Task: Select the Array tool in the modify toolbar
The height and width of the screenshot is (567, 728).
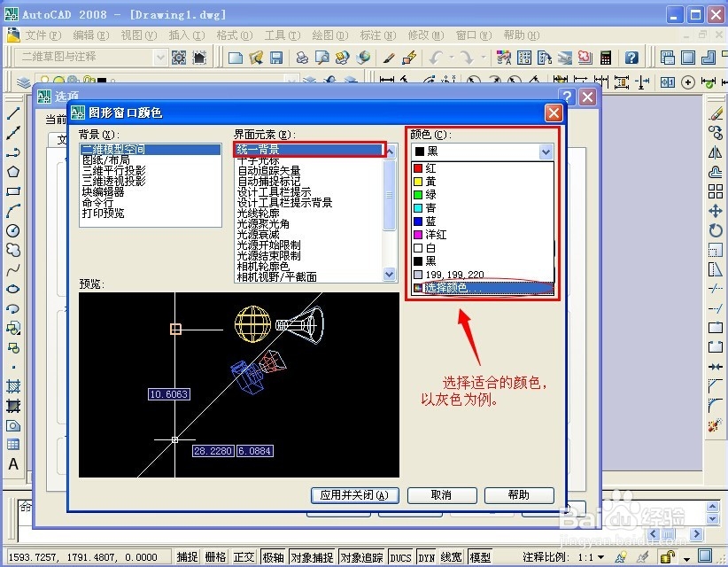Action: point(716,191)
